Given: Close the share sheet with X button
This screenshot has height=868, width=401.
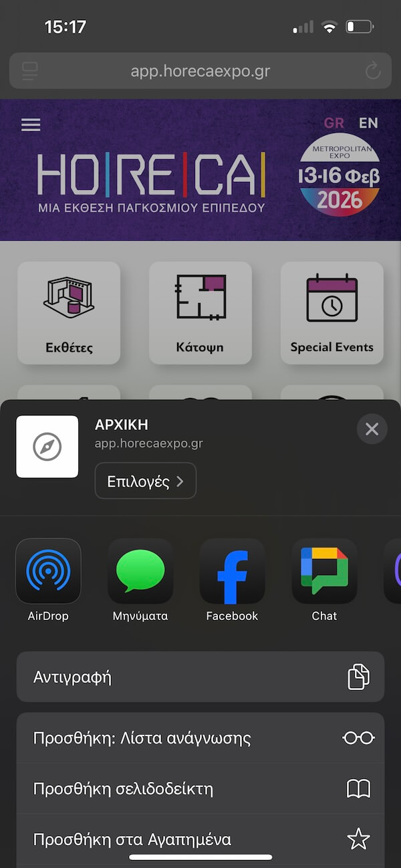Looking at the screenshot, I should tap(372, 429).
